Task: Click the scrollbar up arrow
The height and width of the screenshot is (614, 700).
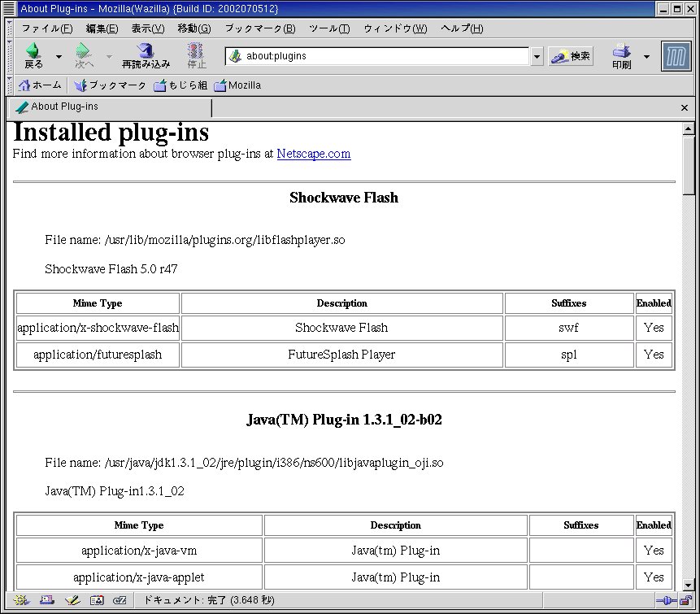Action: [688, 129]
